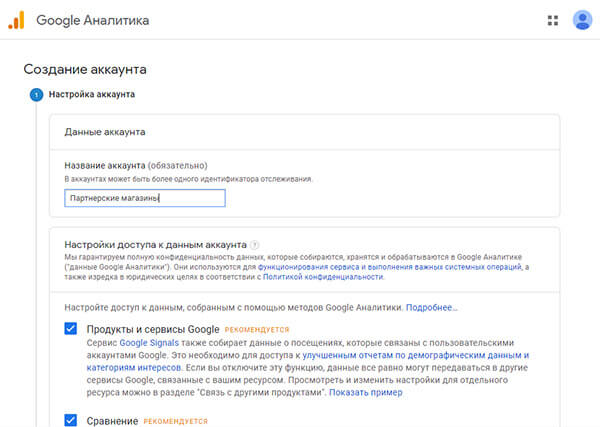Open link about функционирования сервиса и системных операций
The image size is (600, 427).
[390, 267]
